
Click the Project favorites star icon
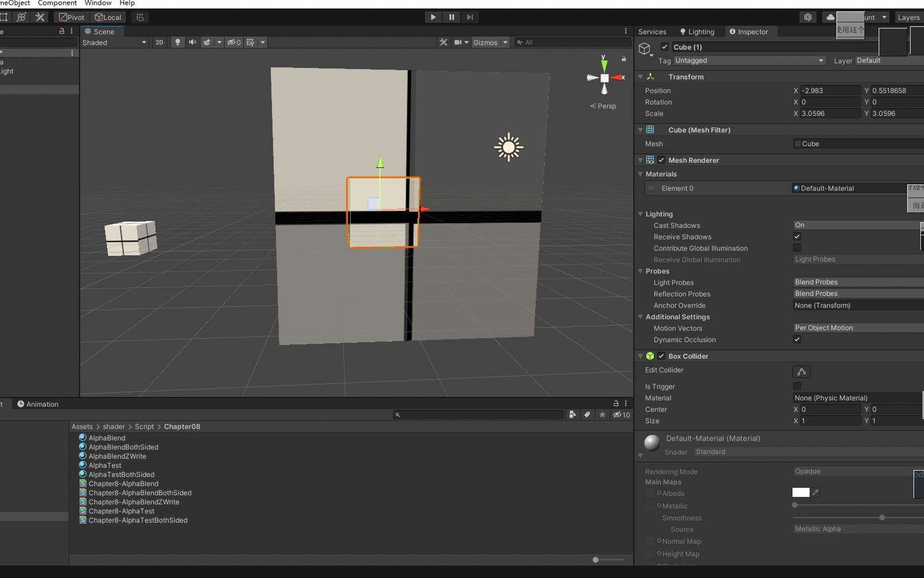tap(602, 415)
